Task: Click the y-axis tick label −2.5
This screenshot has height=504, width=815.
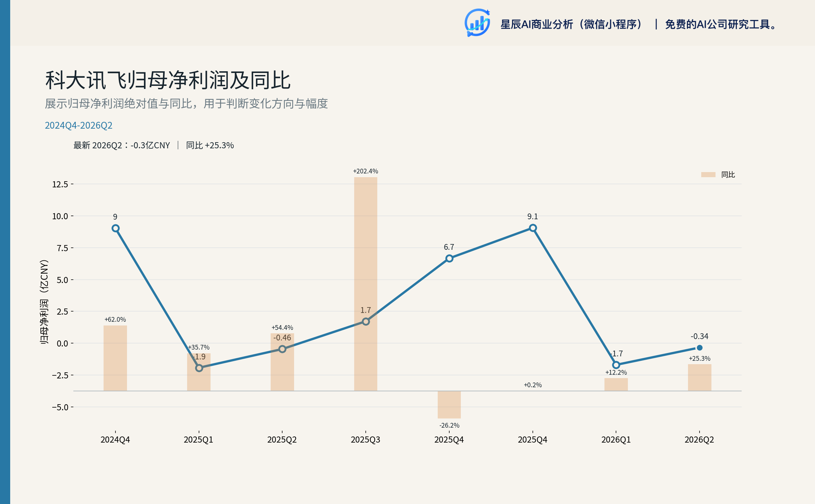Action: 60,375
